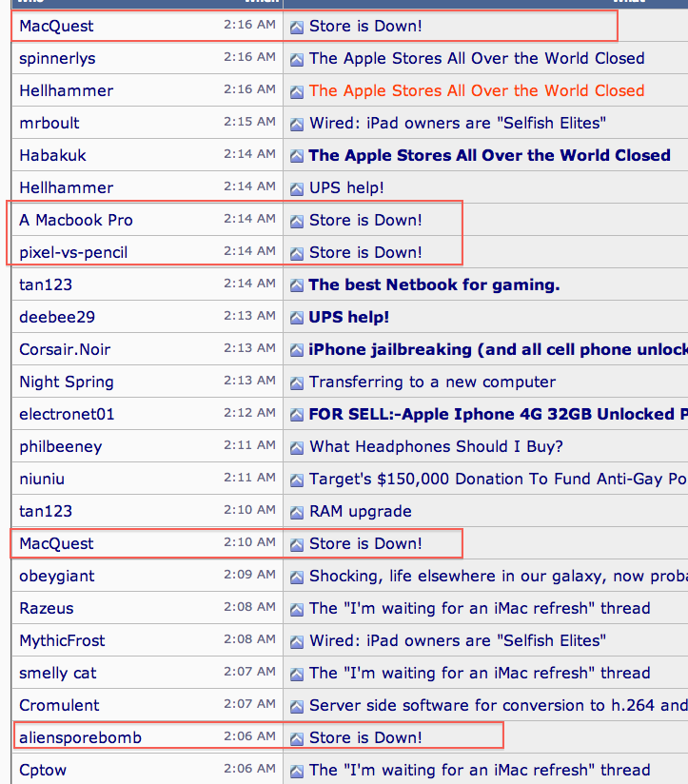Click post icon in Habakuk's row
The height and width of the screenshot is (784, 688).
coord(297,157)
